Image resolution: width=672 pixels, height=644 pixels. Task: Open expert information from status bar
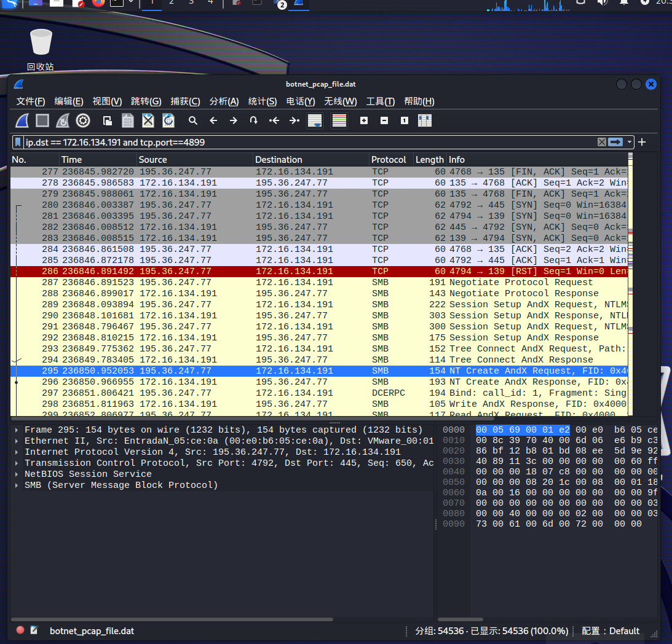(20, 630)
